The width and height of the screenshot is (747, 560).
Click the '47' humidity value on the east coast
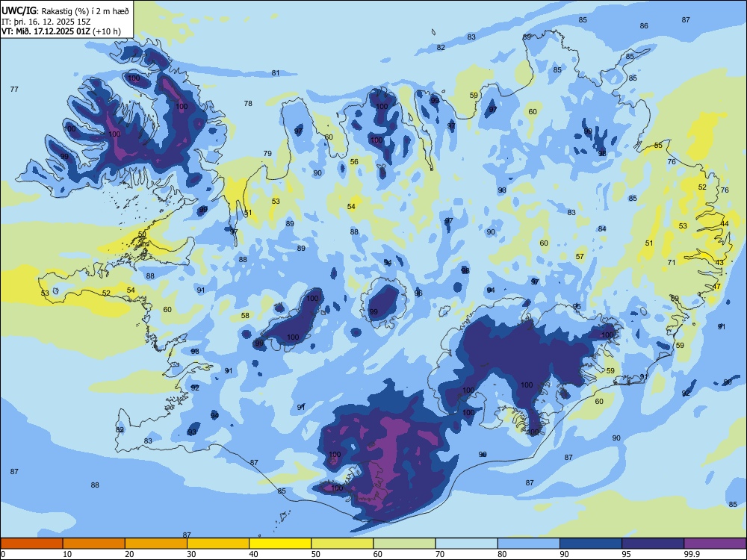[x=716, y=286]
